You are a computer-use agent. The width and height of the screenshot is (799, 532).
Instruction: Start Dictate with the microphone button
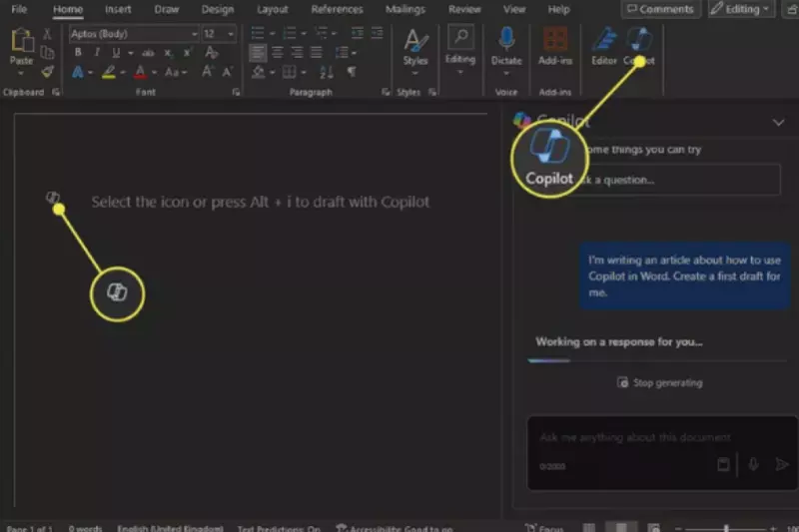point(506,39)
